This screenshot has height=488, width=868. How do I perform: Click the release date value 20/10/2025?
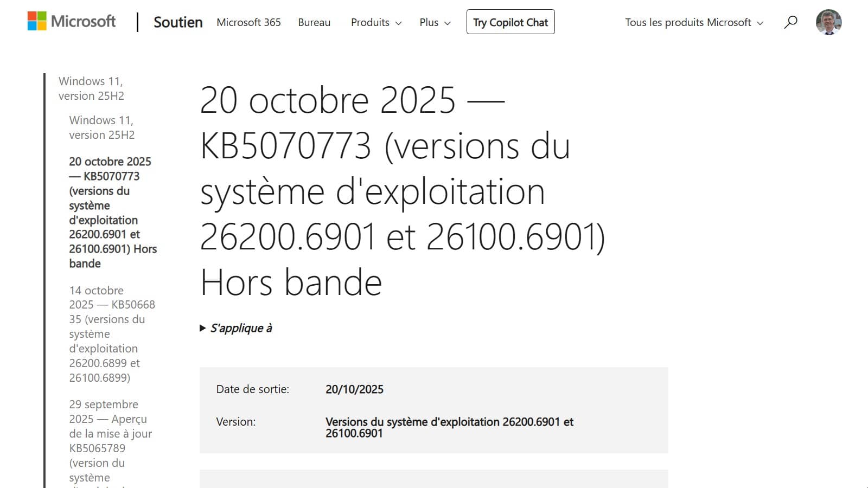pyautogui.click(x=354, y=389)
